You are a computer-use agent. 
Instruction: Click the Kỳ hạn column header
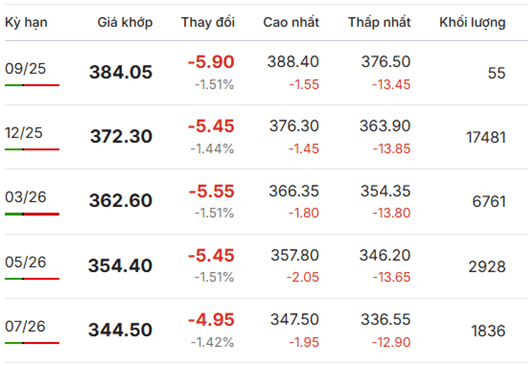pyautogui.click(x=26, y=23)
